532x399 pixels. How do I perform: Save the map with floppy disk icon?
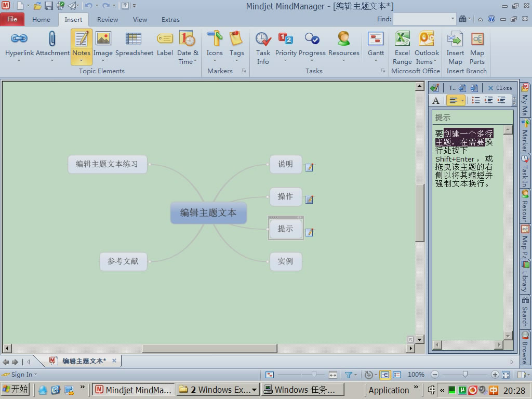pyautogui.click(x=49, y=5)
